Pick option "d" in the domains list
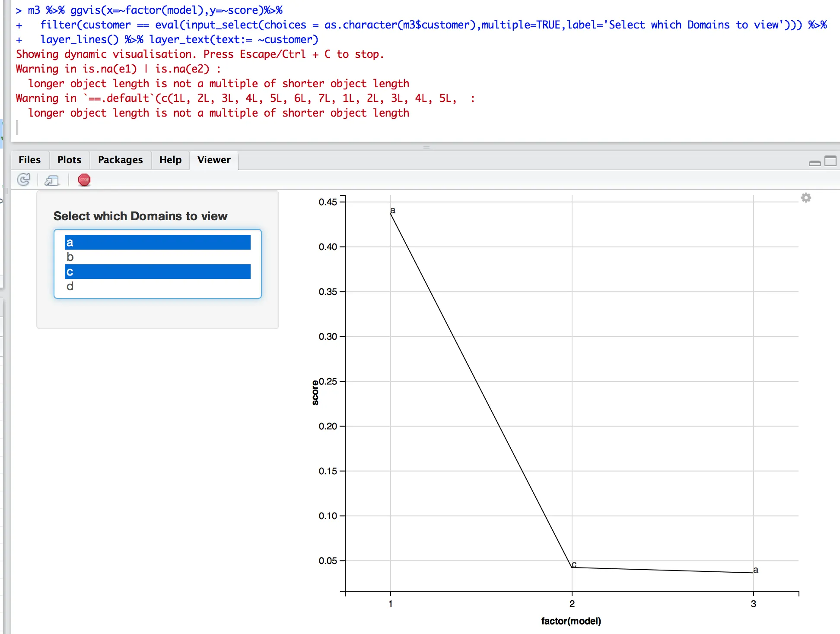This screenshot has height=634, width=840. click(x=157, y=286)
